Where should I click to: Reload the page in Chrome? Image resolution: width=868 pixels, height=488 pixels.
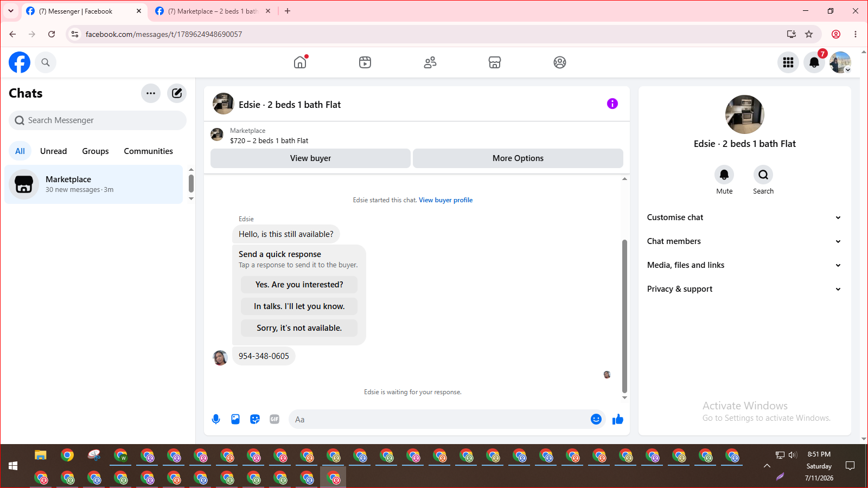point(52,34)
